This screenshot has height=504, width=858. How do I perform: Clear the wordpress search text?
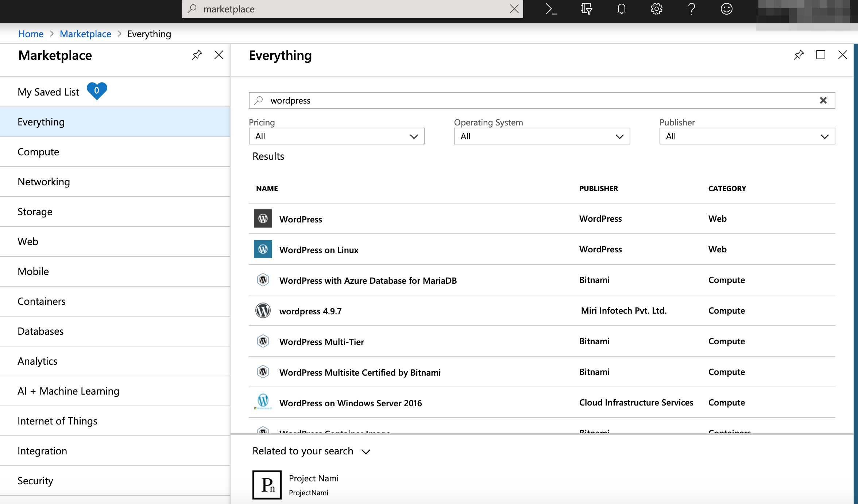coord(823,100)
